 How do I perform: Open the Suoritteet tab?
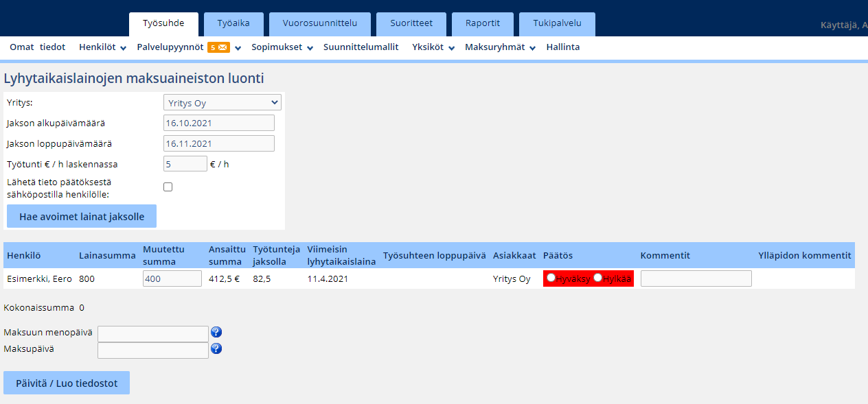[411, 24]
